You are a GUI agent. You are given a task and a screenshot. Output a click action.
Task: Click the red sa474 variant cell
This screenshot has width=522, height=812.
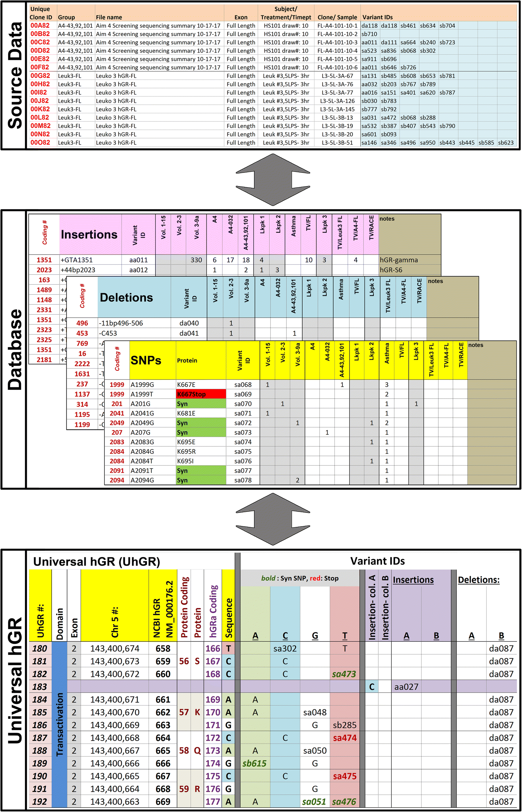tap(344, 737)
